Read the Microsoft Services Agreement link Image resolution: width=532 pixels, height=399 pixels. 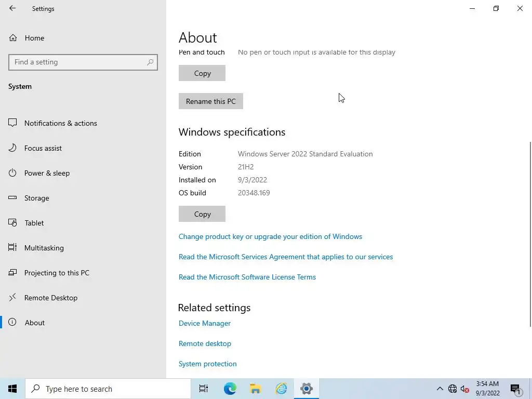pos(286,257)
